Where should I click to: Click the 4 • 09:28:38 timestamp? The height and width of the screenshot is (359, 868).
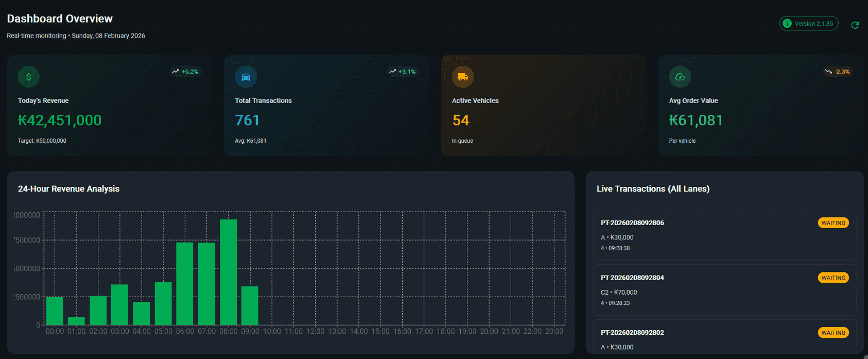point(615,248)
